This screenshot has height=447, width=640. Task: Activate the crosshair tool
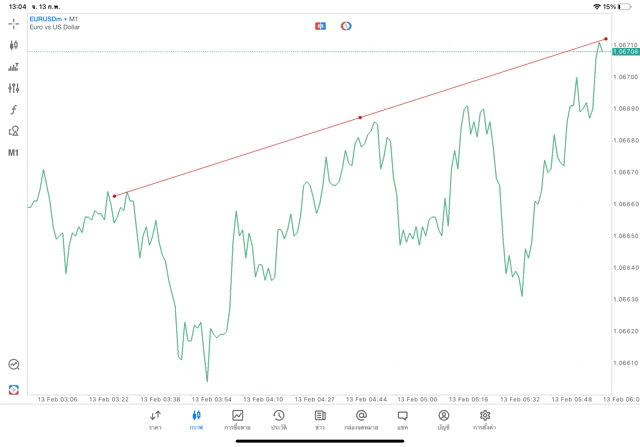pos(13,24)
